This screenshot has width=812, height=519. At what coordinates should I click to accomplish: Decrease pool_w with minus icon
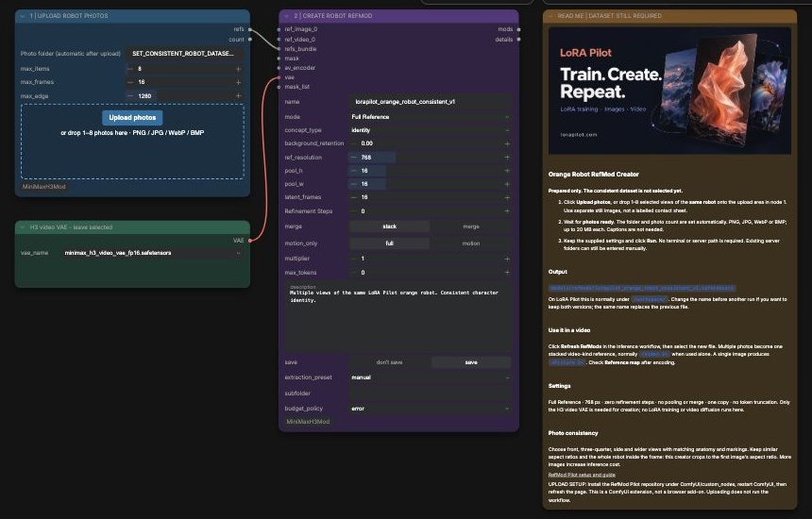354,184
